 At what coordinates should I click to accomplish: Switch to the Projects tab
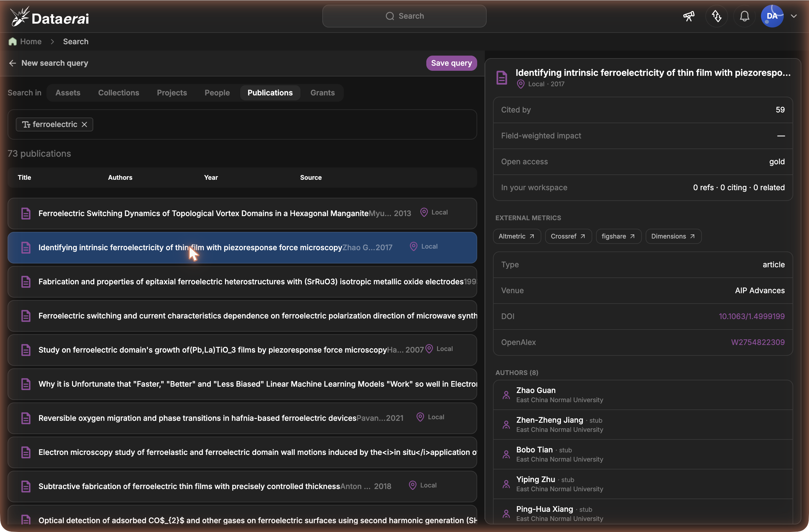[x=172, y=93]
